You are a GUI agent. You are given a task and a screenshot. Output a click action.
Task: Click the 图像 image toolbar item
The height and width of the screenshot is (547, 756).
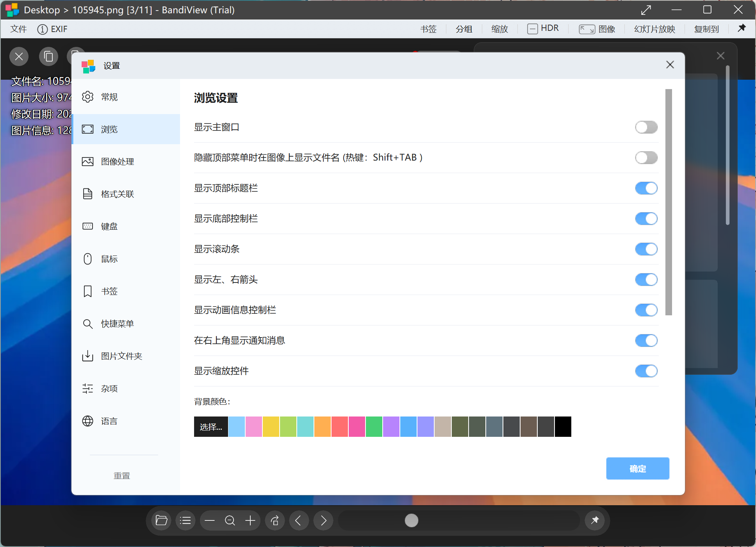pyautogui.click(x=597, y=29)
